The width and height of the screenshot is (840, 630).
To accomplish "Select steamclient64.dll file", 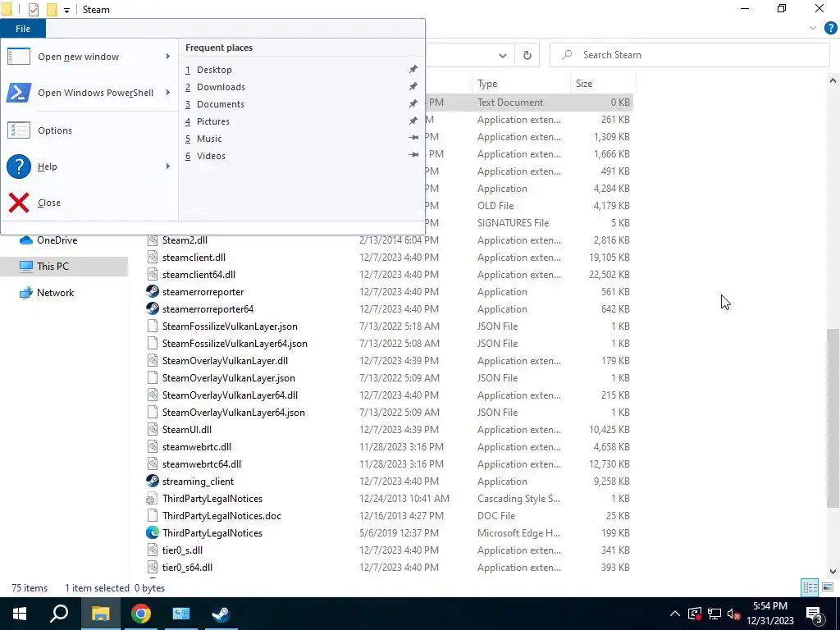I will [x=199, y=274].
